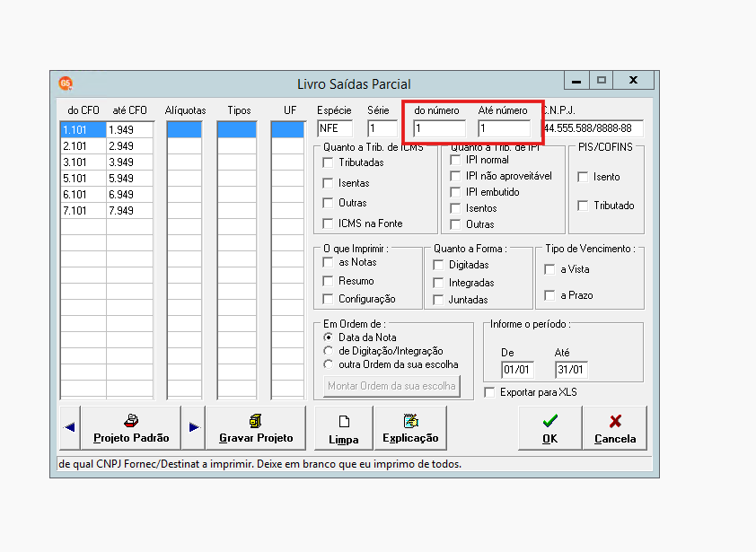Enable the Configuração print checkbox
Screen dimensions: 756x552
[x=328, y=300]
